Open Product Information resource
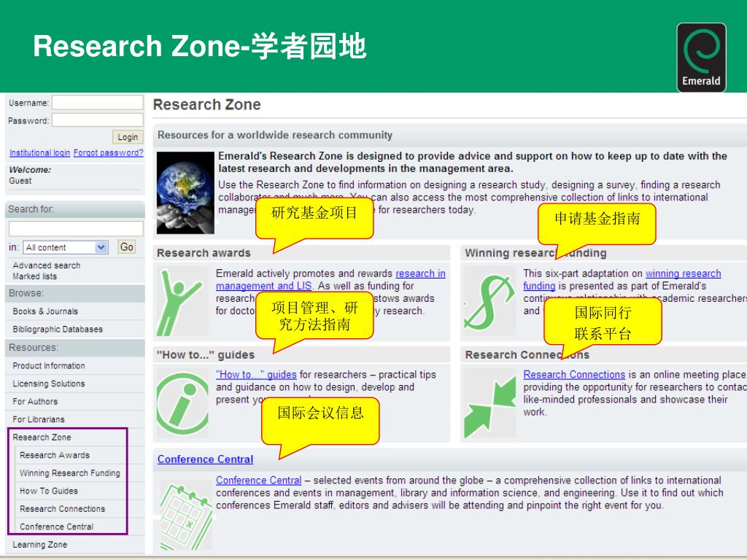747x560 pixels. point(49,366)
